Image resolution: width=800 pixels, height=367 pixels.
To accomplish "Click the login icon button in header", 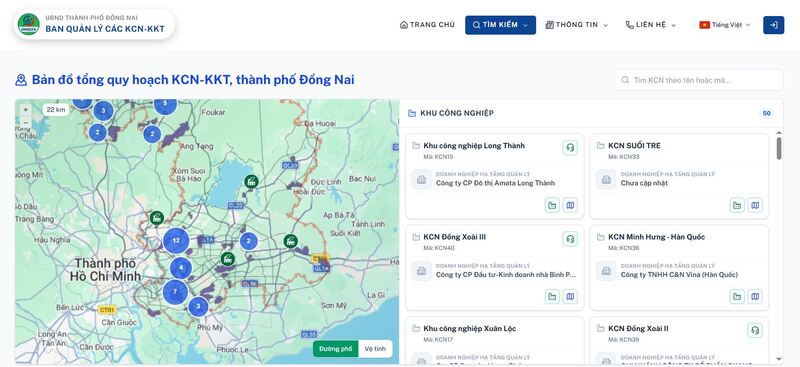I will point(773,25).
